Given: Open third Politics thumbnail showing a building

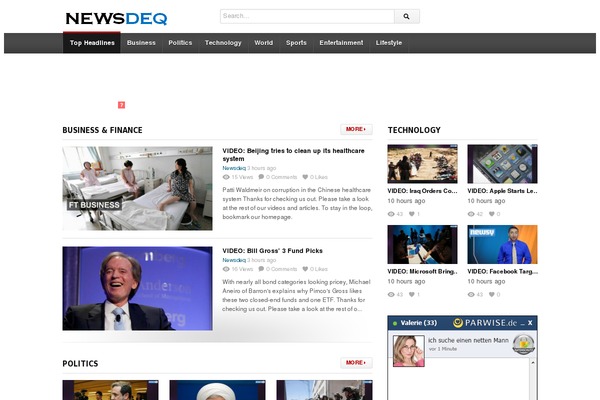Looking at the screenshot, I should point(324,390).
